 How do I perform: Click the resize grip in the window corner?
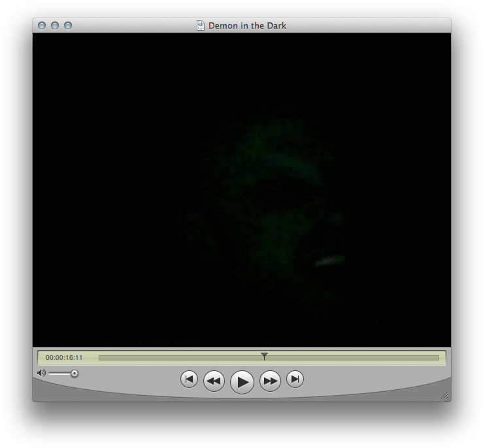[x=444, y=395]
